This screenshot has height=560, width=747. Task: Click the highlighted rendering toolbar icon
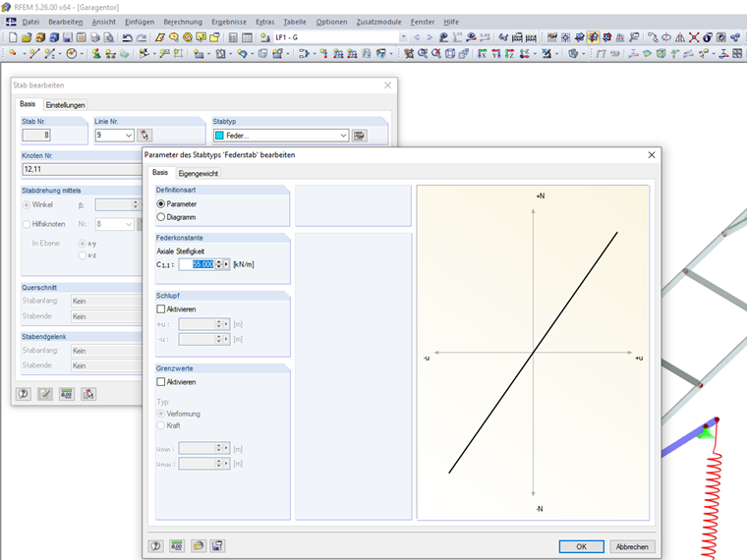click(593, 37)
